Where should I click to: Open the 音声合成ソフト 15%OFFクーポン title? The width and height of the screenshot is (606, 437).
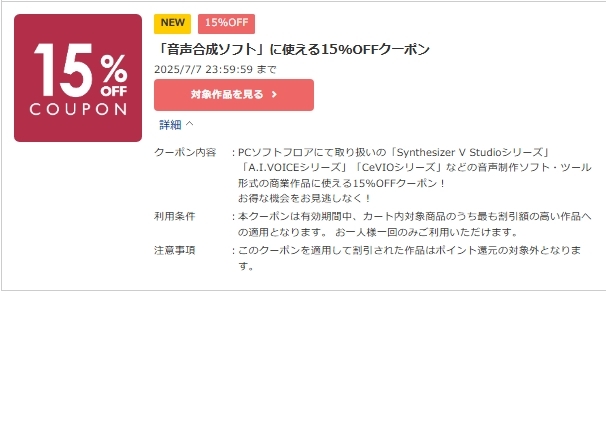click(292, 49)
